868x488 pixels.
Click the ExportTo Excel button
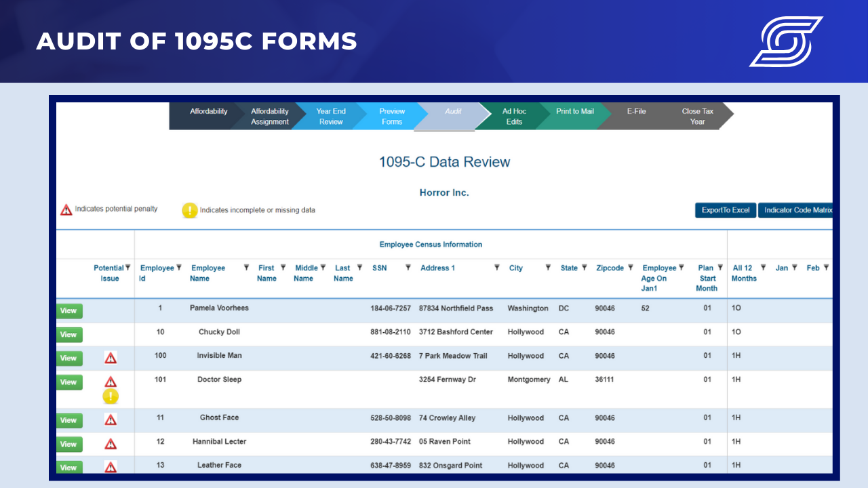(x=725, y=210)
